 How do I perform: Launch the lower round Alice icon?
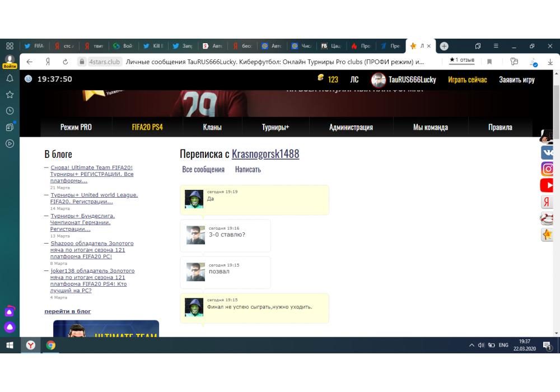(10, 327)
